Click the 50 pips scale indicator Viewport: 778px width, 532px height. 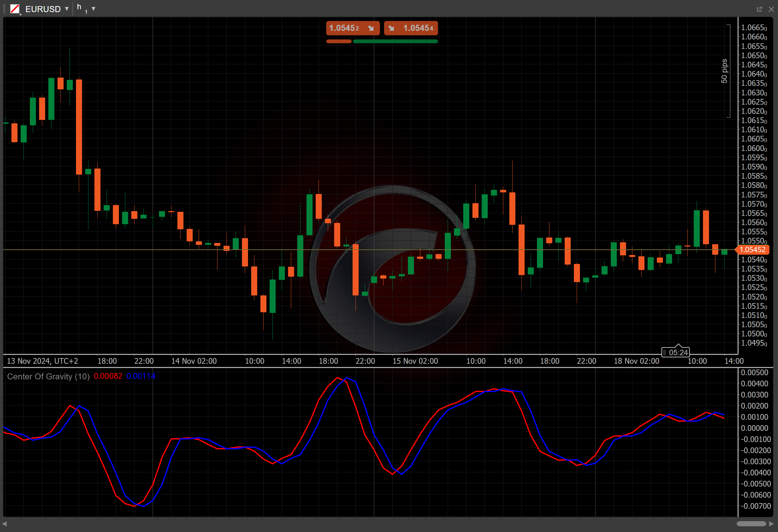click(724, 71)
